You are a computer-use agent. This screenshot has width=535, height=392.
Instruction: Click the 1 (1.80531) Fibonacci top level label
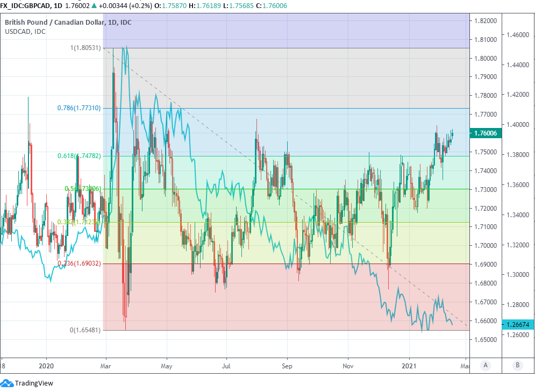[86, 48]
